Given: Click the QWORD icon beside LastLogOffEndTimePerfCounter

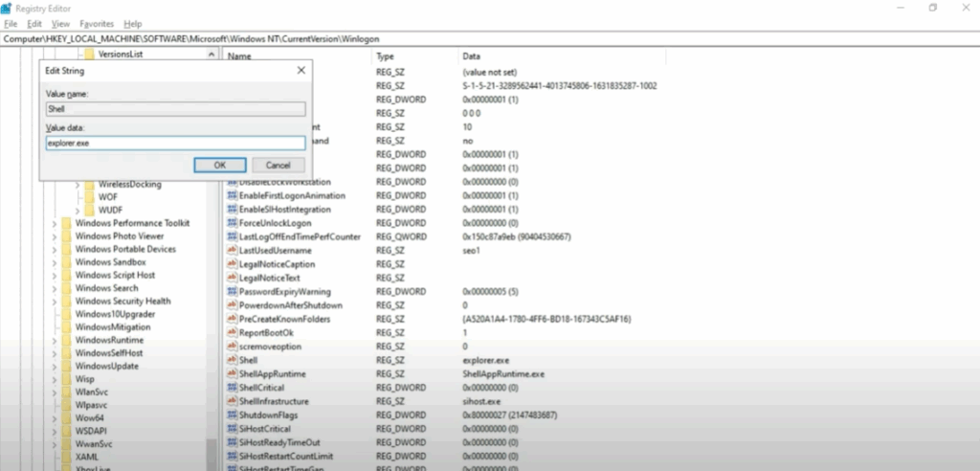Looking at the screenshot, I should coord(232,237).
